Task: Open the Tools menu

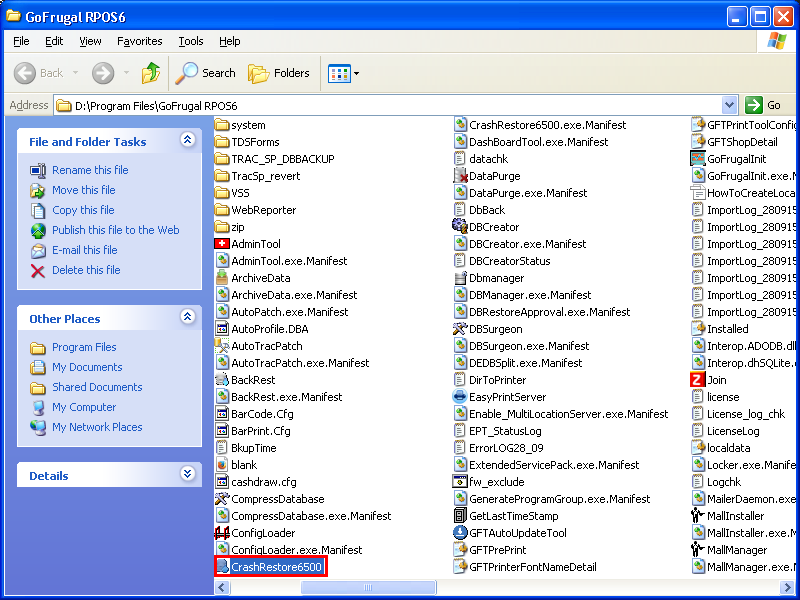Action: (x=190, y=41)
